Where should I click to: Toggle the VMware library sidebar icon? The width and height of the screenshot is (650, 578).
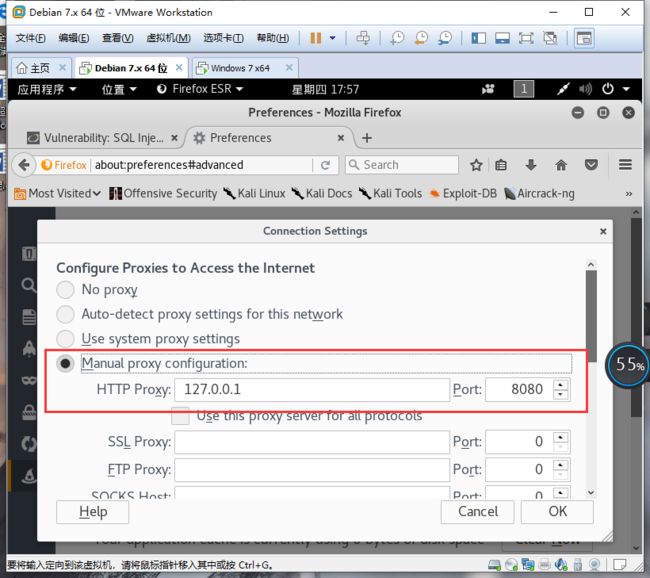(478, 39)
